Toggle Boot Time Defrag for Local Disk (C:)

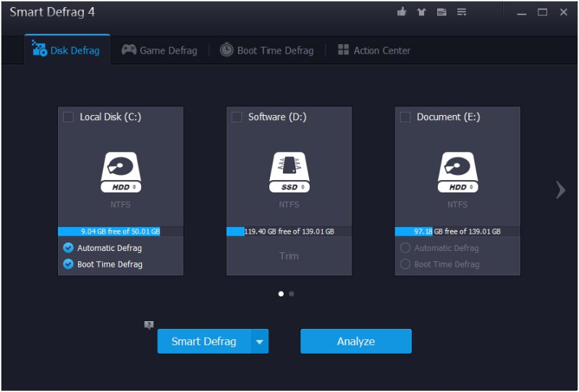[68, 264]
